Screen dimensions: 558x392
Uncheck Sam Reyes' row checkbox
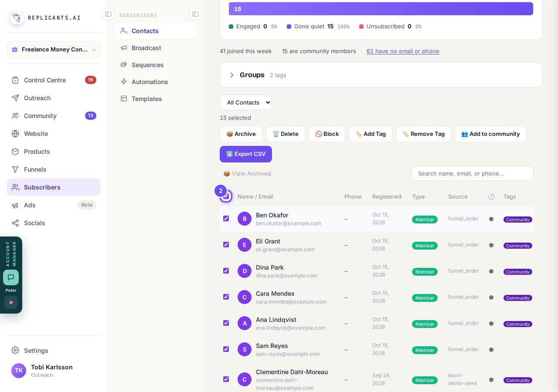(226, 349)
